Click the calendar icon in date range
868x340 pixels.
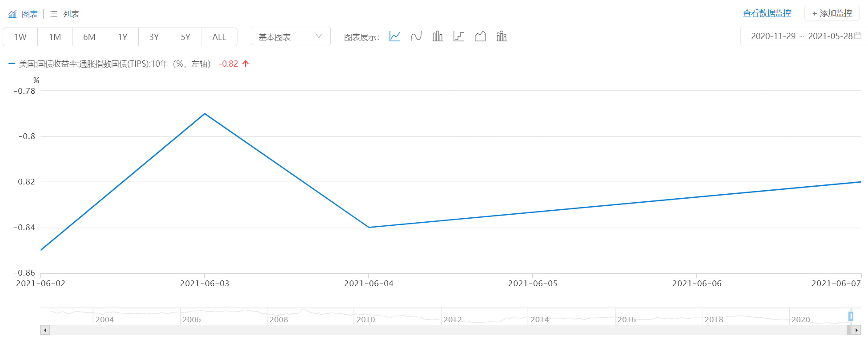click(x=858, y=36)
